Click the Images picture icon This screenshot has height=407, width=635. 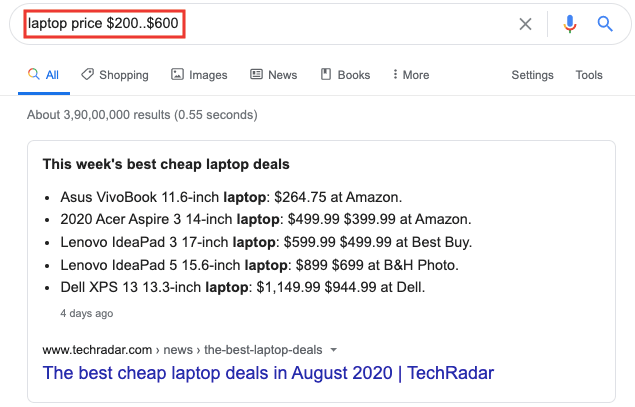177,74
